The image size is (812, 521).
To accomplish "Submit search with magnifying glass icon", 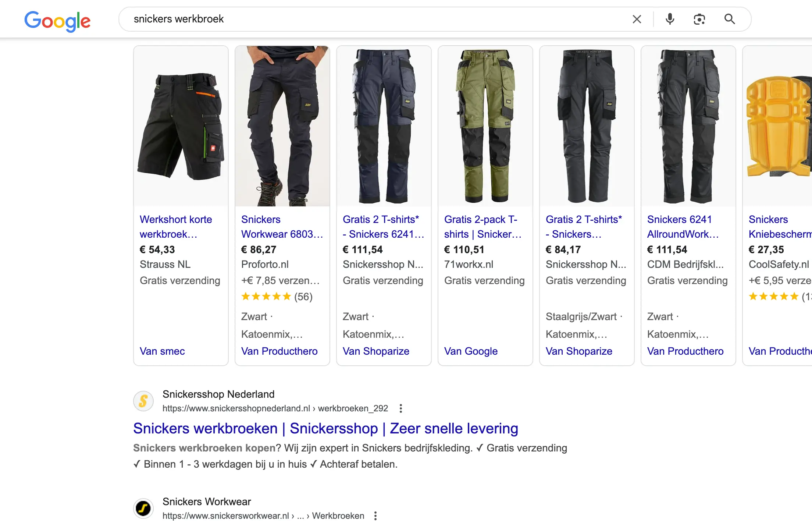I will pyautogui.click(x=730, y=19).
